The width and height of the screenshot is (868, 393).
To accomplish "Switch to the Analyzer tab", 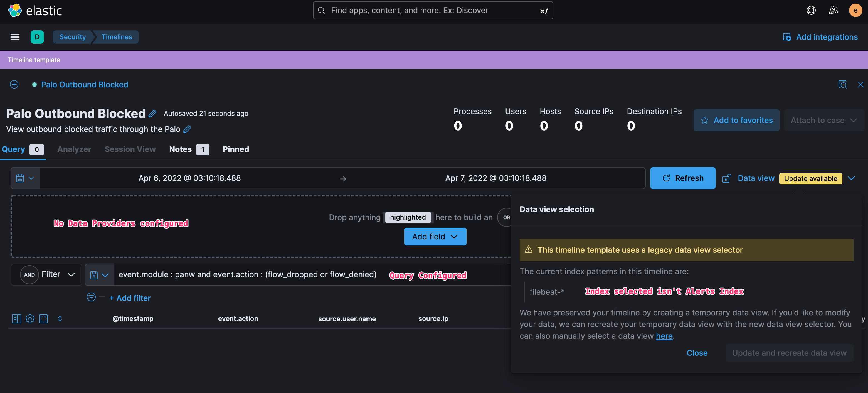I will (74, 149).
